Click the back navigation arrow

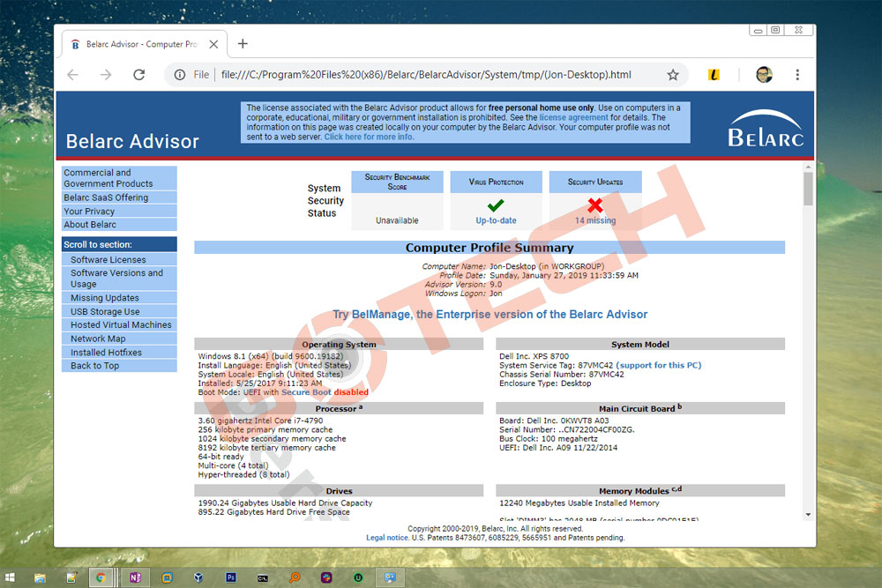[72, 75]
